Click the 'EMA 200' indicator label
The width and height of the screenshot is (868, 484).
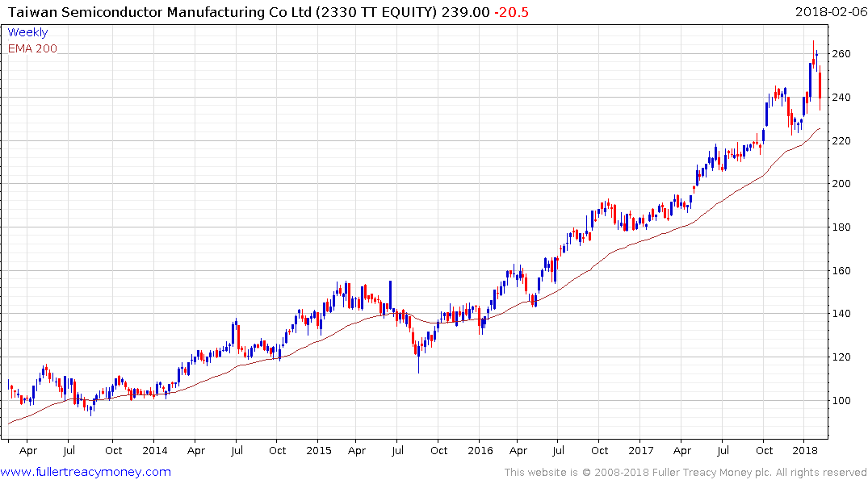[x=32, y=48]
